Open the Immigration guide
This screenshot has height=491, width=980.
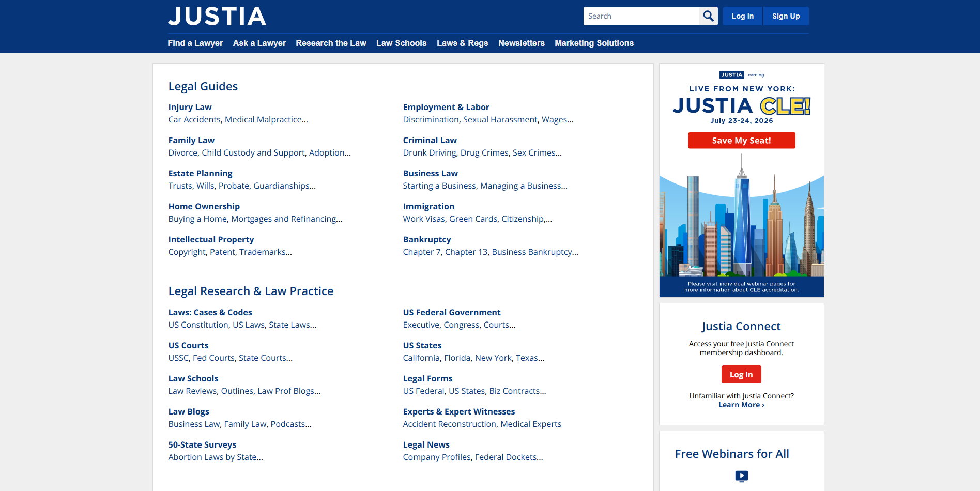(x=428, y=206)
